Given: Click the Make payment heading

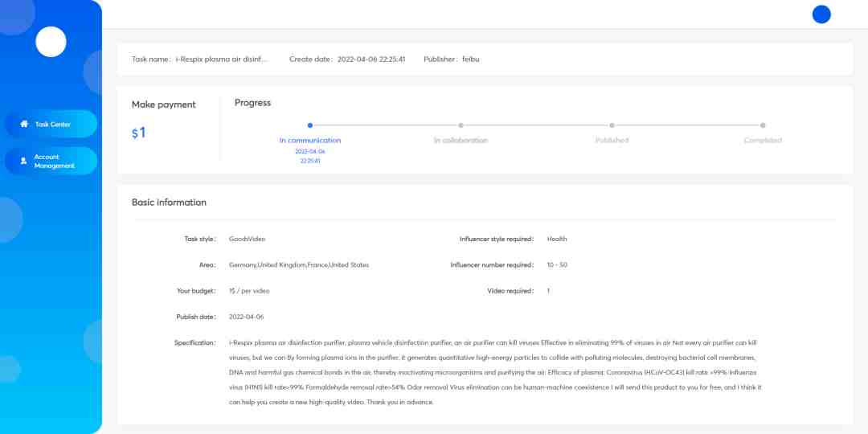Looking at the screenshot, I should [164, 104].
